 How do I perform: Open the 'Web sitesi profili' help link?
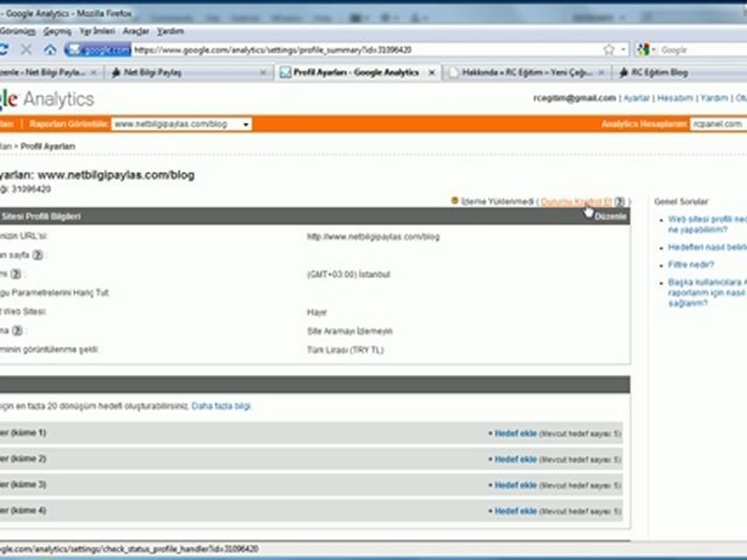click(707, 224)
